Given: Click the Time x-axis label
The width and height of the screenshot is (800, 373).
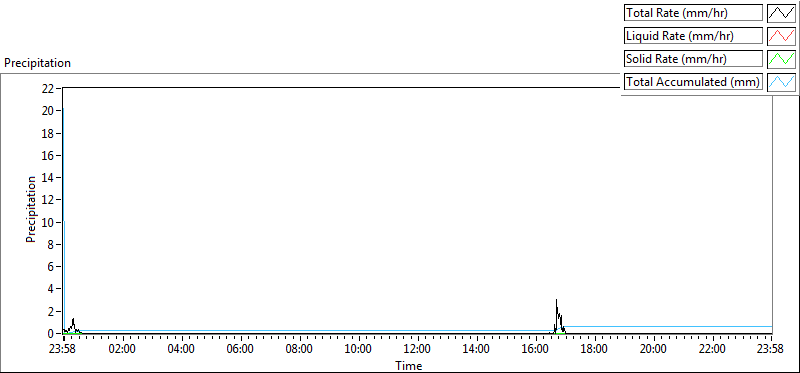Looking at the screenshot, I should (409, 366).
